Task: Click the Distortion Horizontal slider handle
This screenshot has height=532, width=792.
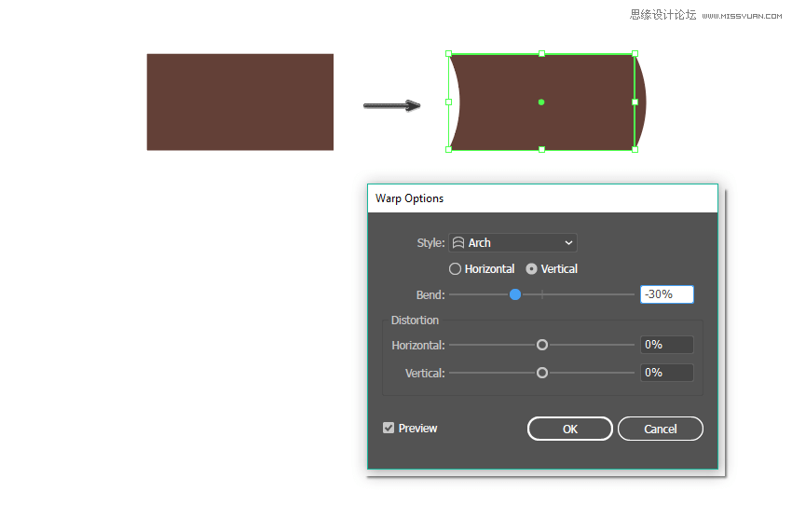Action: tap(542, 345)
